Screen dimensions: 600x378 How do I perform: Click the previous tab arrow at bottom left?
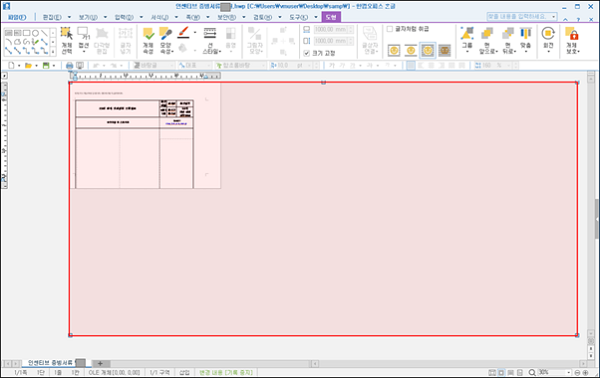(7, 363)
